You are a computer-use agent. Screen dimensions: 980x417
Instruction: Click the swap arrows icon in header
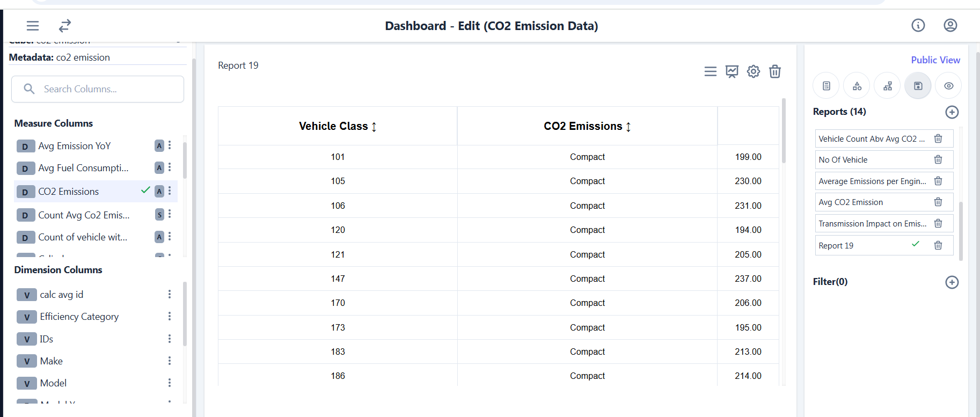pyautogui.click(x=65, y=26)
